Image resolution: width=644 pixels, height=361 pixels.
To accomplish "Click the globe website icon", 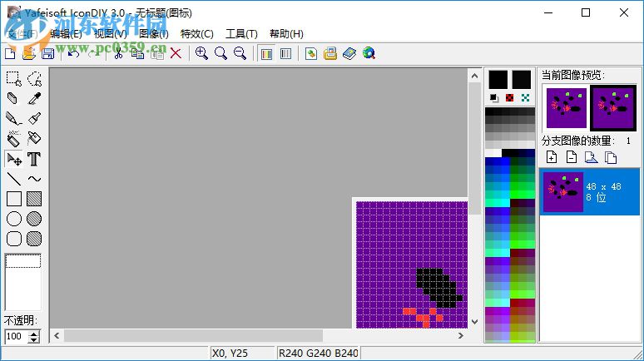I will 369,54.
